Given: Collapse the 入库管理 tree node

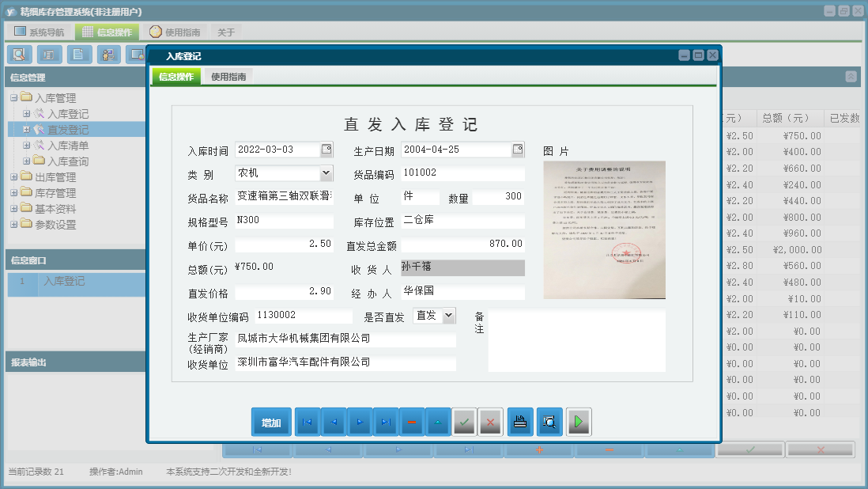Looking at the screenshot, I should click(x=14, y=98).
